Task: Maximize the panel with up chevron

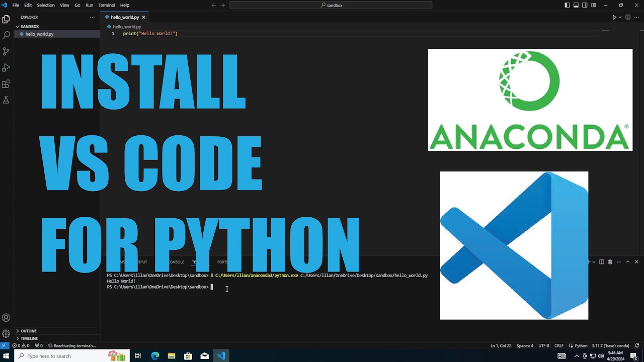Action: [x=627, y=262]
